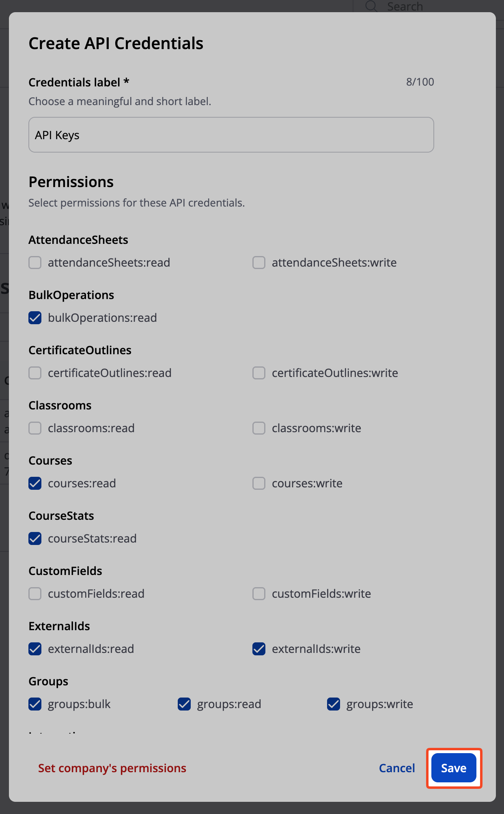Check the attendanceSheets:write checkbox
Screen dimensions: 504x814
(259, 263)
